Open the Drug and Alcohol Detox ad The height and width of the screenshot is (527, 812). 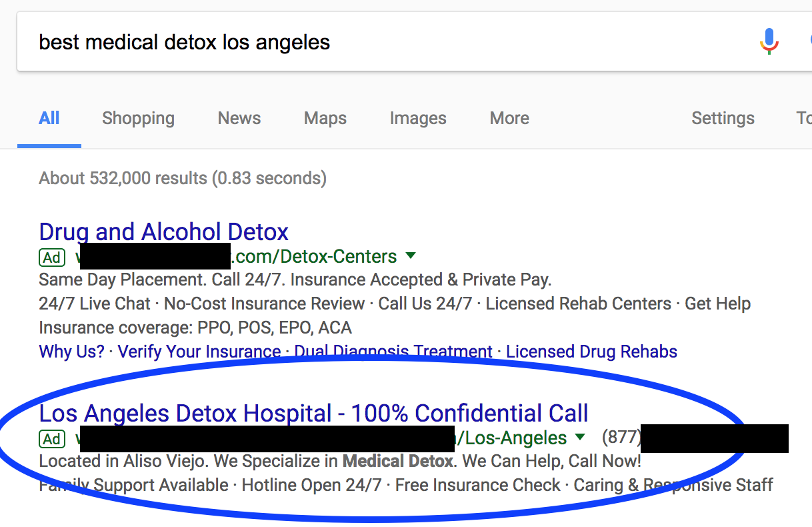coord(164,231)
